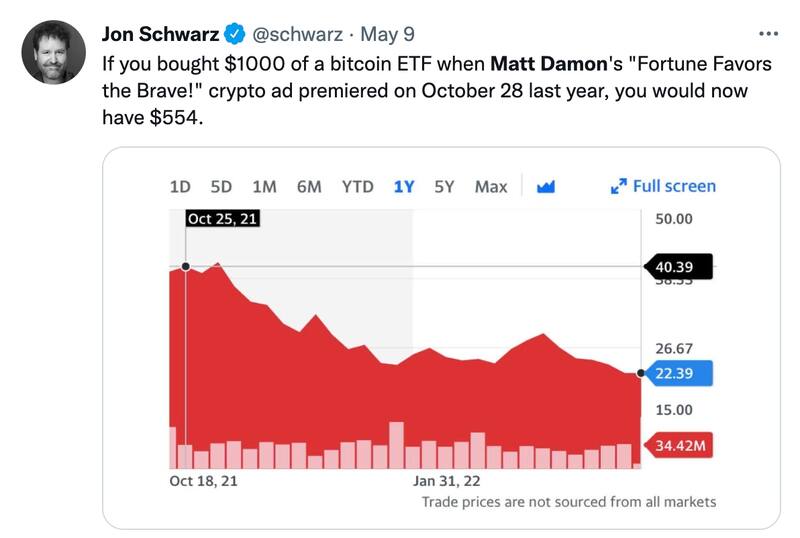The height and width of the screenshot is (538, 800).
Task: Select the 1D chart range
Action: point(180,186)
